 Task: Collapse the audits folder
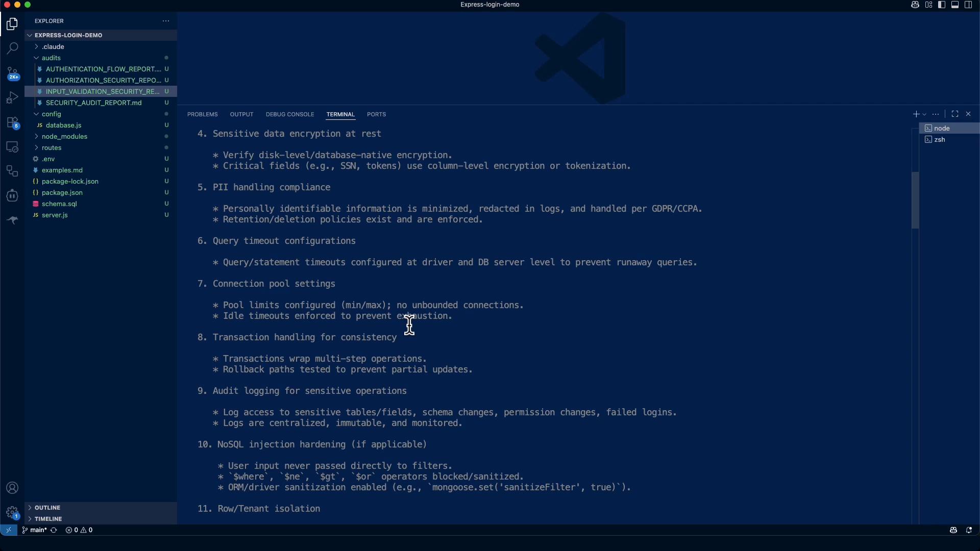pyautogui.click(x=101, y=58)
